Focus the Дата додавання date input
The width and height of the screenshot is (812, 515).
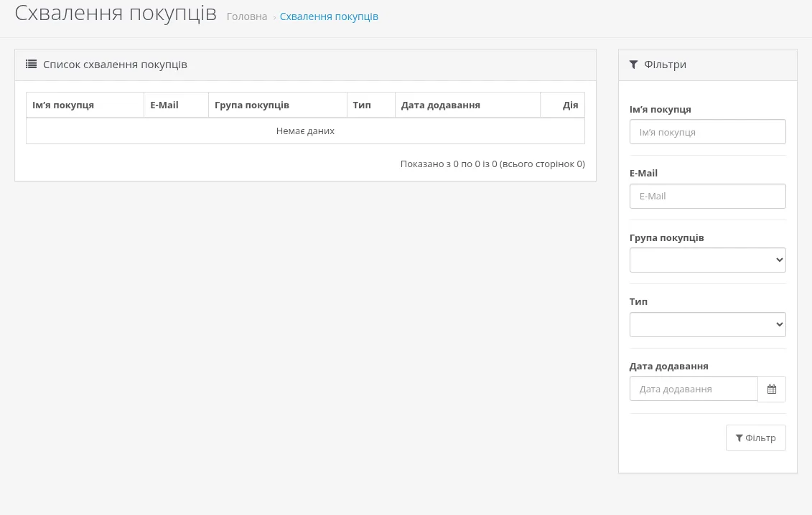tap(694, 389)
